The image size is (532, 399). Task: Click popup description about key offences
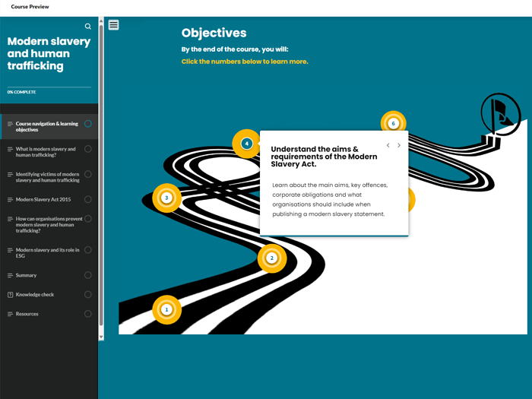pos(330,199)
